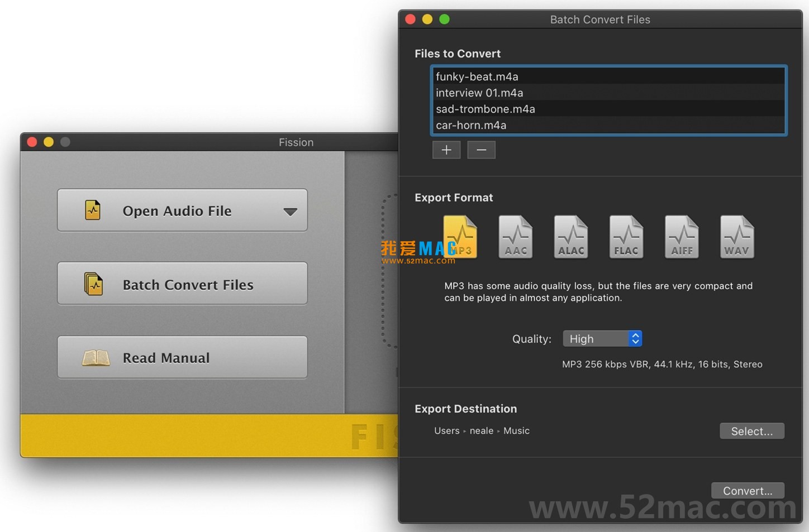Viewport: 809px width, 532px height.
Task: Close the Batch Convert Files window
Action: (410, 20)
